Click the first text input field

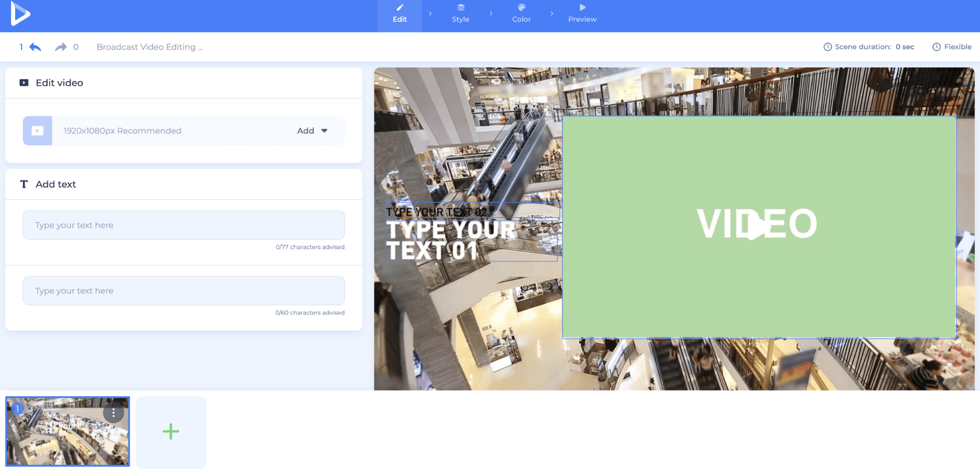coord(184,225)
